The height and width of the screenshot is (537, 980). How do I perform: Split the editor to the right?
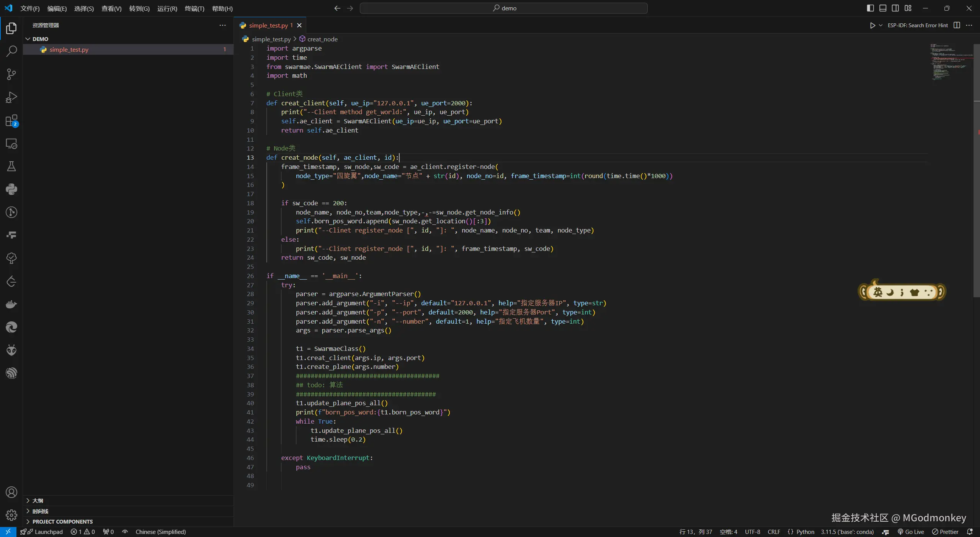pos(957,25)
